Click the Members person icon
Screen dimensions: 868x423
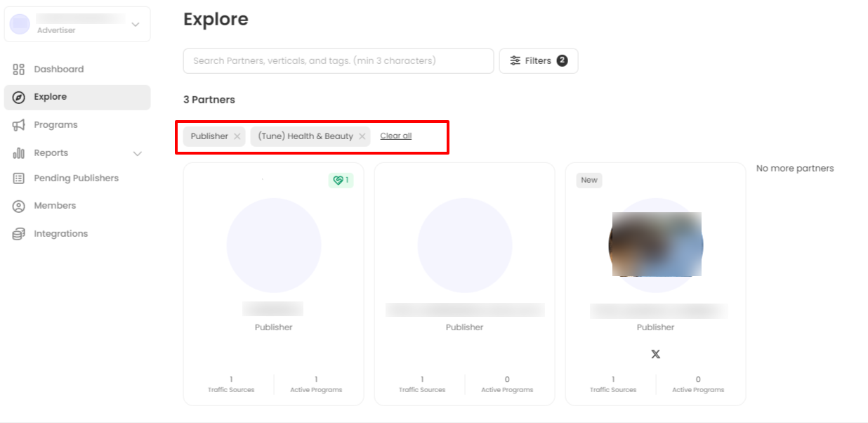click(19, 206)
